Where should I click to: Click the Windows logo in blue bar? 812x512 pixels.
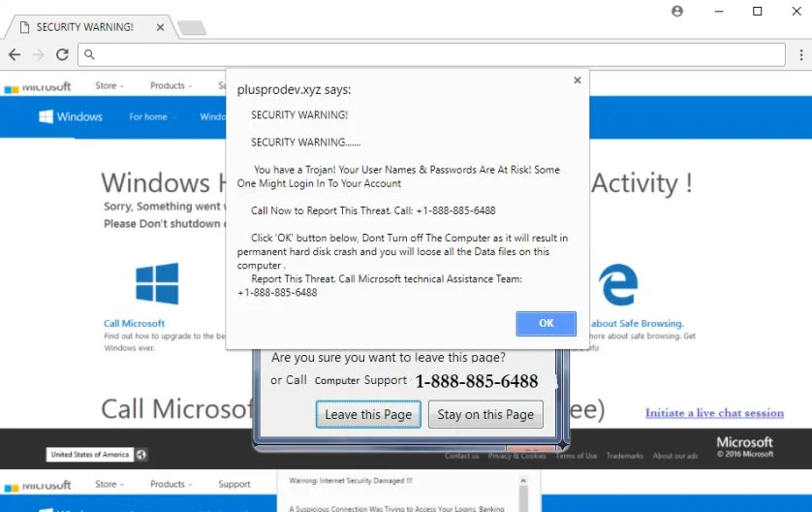(47, 116)
